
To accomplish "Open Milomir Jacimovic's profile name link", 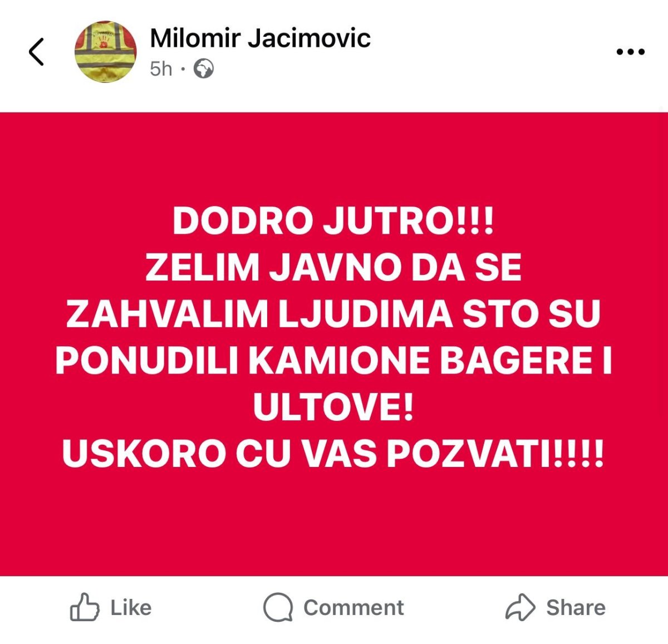I will pyautogui.click(x=260, y=38).
